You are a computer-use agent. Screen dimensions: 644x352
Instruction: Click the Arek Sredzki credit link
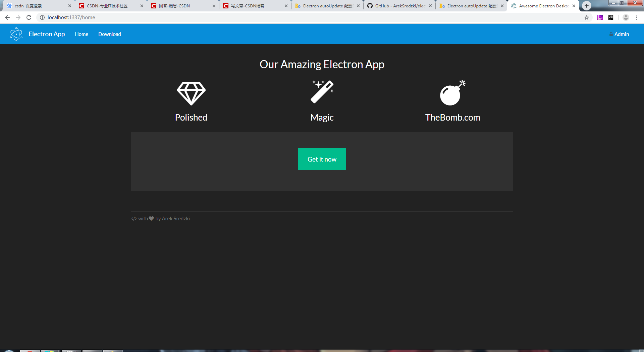coord(175,218)
